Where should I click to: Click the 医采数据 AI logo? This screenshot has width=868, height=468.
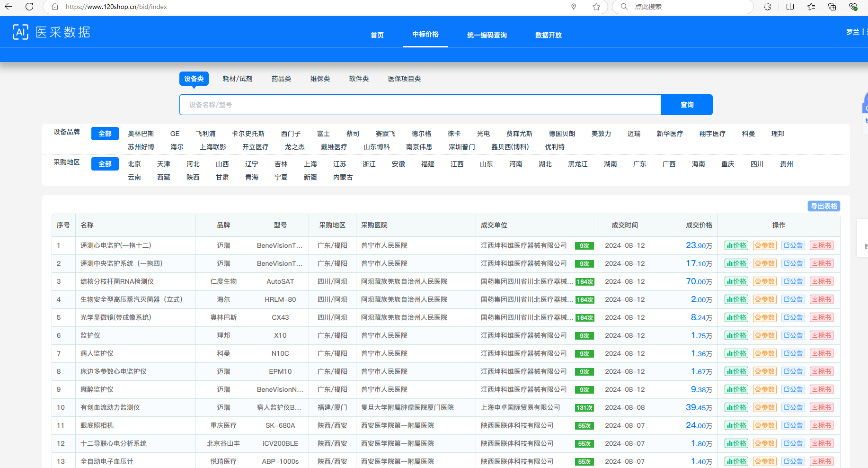pos(51,32)
